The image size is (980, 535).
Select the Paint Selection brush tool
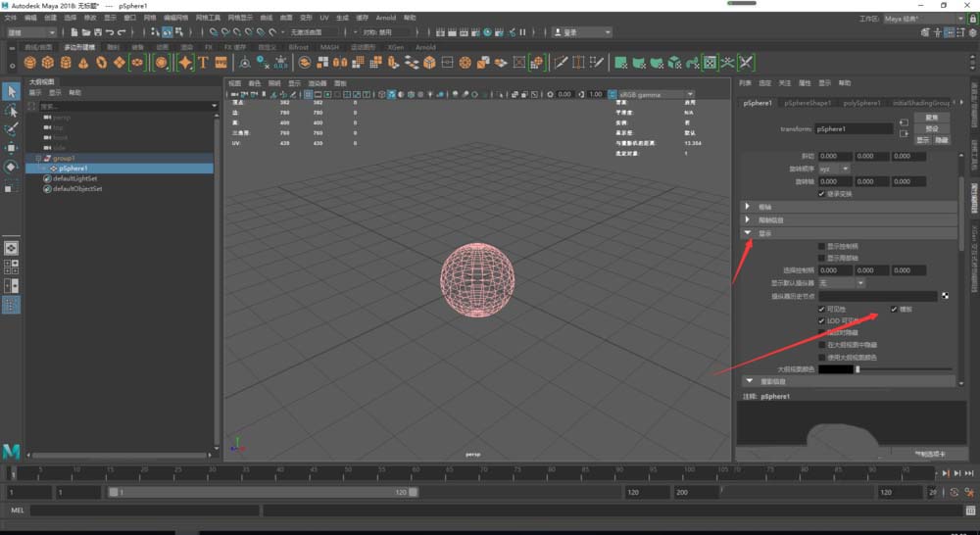(x=12, y=129)
